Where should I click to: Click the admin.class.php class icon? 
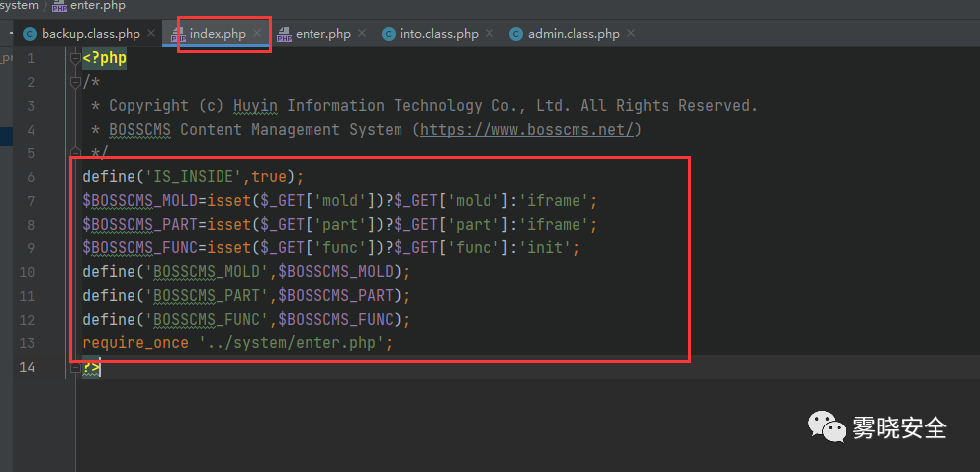(x=516, y=34)
